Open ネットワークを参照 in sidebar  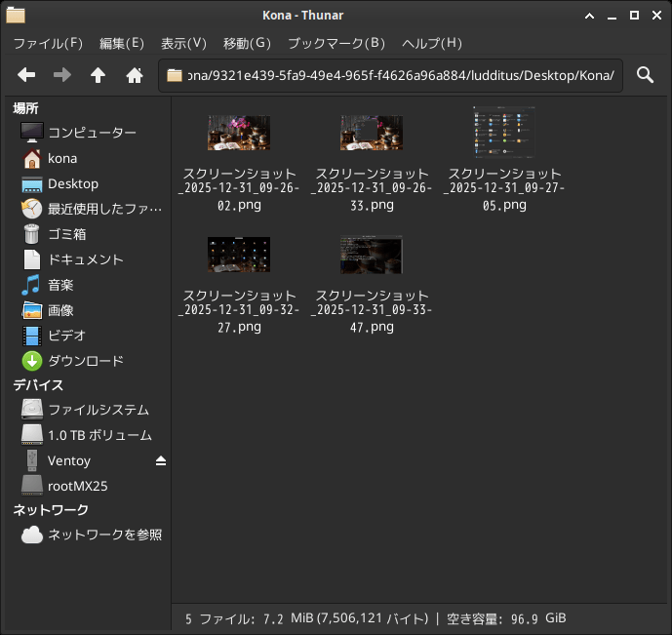[x=104, y=535]
